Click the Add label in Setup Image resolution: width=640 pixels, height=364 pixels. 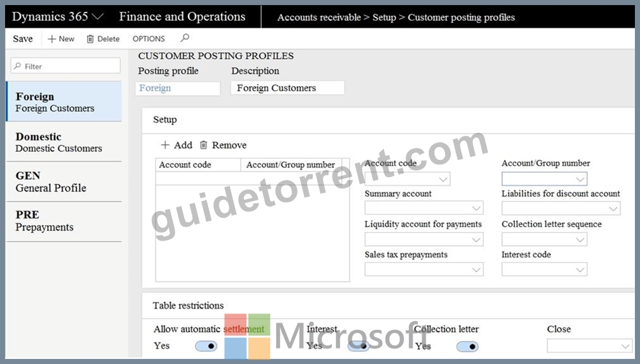(x=183, y=145)
